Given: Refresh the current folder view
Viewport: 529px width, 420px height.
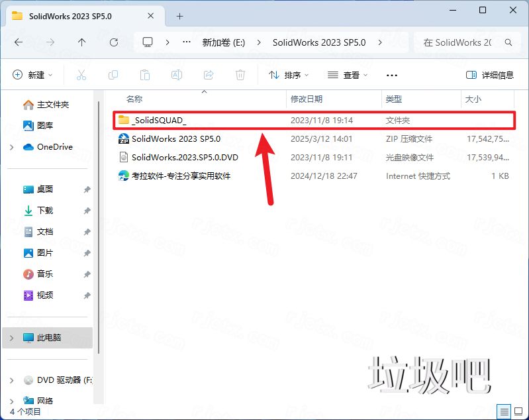Looking at the screenshot, I should 114,42.
